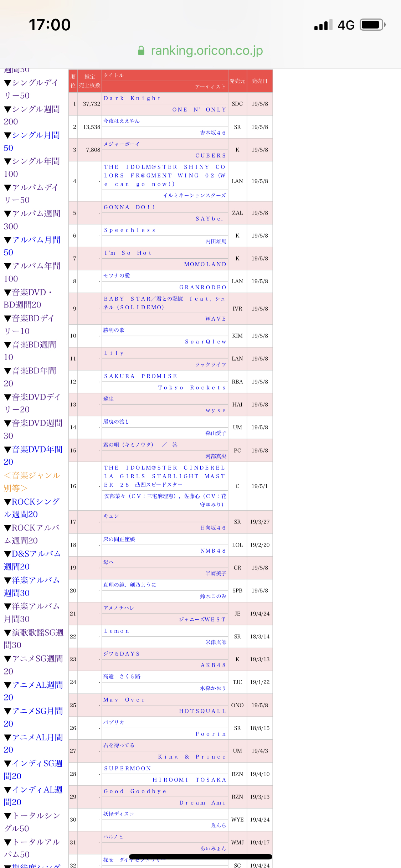Open 音楽DVD・BD週間20 ranking link
This screenshot has height=868, width=401.
coord(28,298)
